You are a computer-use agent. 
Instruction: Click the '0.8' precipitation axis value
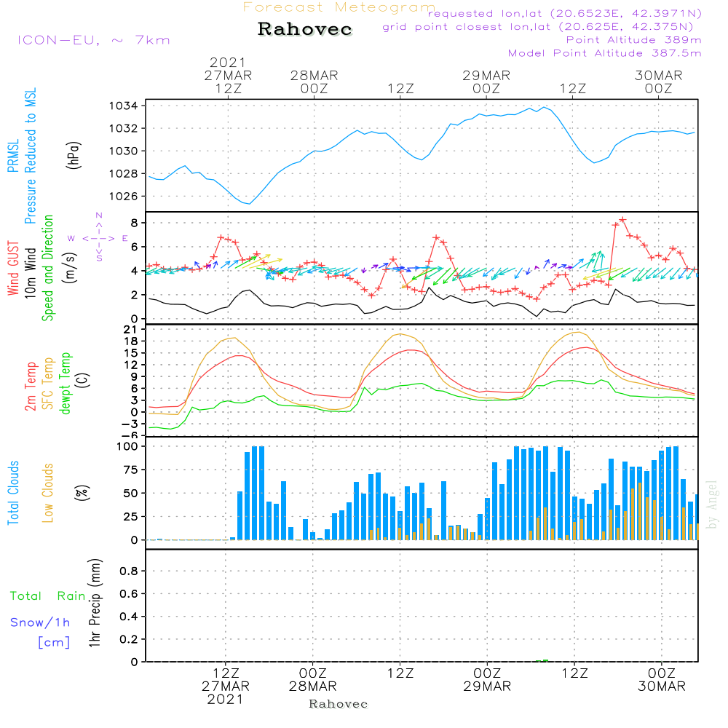[129, 571]
